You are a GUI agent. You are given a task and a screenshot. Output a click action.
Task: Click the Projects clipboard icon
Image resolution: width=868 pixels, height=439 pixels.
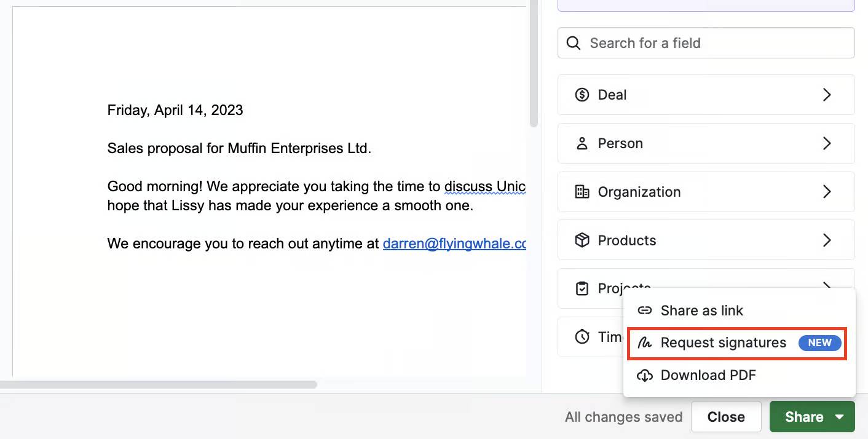[x=582, y=288]
